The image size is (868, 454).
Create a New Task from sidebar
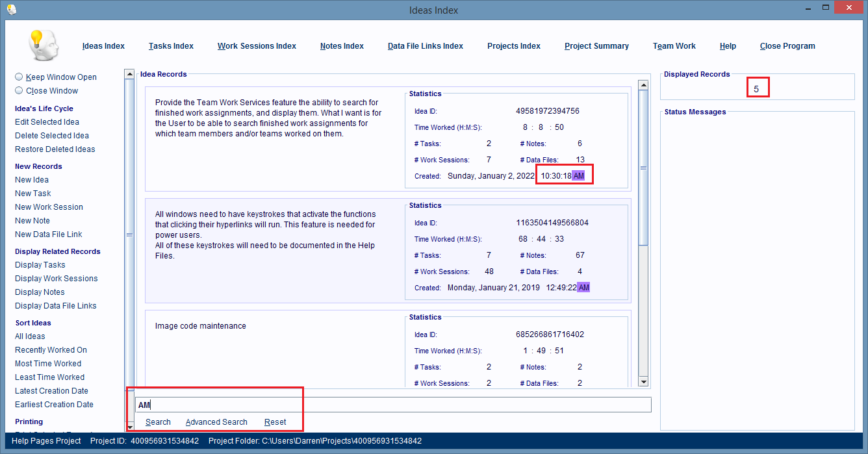[x=33, y=194]
